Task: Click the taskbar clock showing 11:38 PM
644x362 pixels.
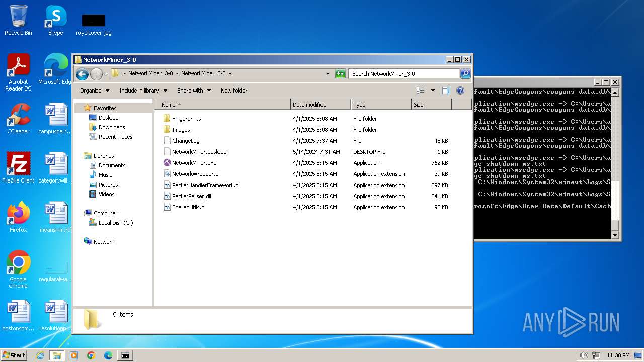Action: (x=618, y=355)
